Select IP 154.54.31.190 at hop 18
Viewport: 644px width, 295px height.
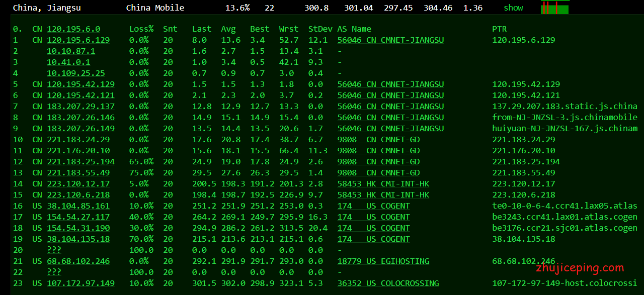(78, 228)
